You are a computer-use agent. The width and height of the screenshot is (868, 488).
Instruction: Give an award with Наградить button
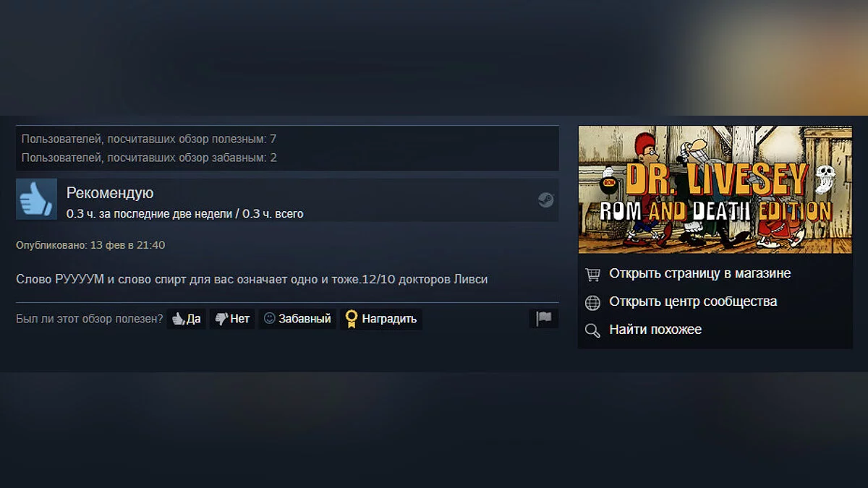(381, 319)
